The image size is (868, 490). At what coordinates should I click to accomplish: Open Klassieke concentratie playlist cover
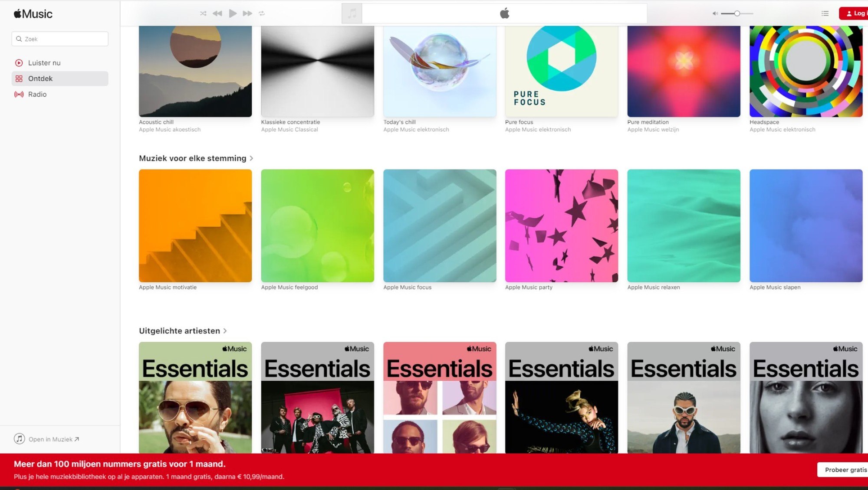317,72
